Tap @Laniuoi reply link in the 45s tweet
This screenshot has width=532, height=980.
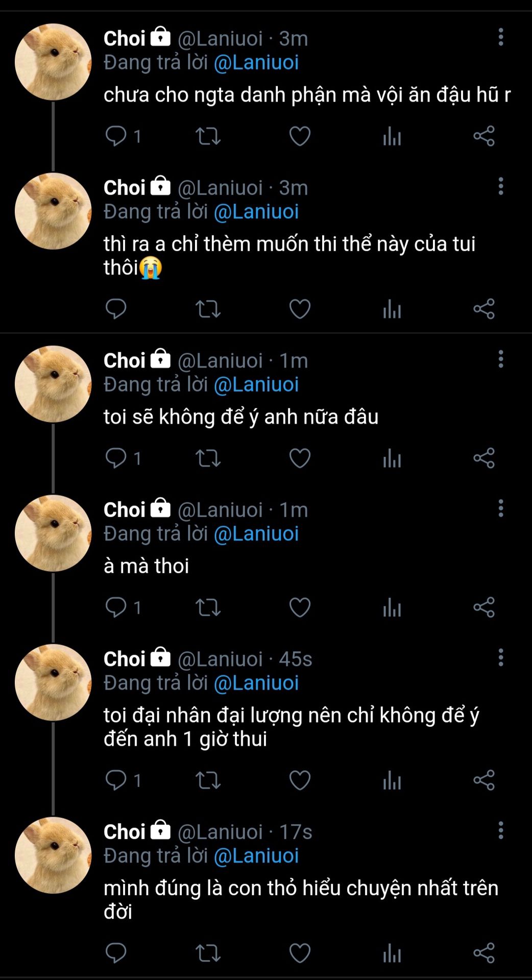[x=256, y=683]
